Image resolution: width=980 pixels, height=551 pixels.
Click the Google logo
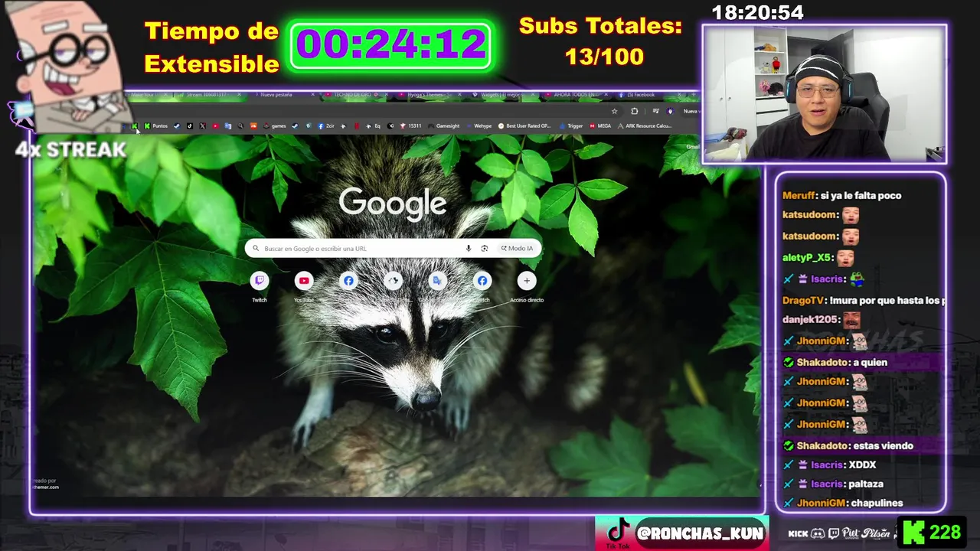pos(393,203)
